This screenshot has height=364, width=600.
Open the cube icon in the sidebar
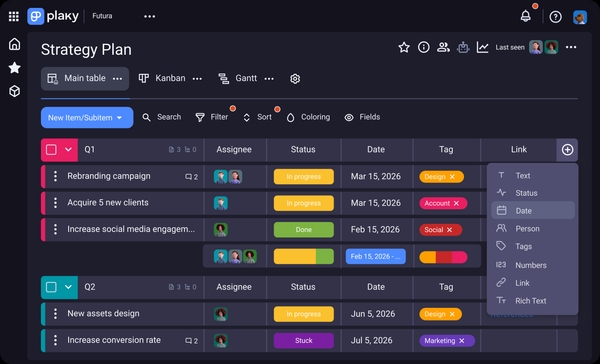[x=15, y=91]
